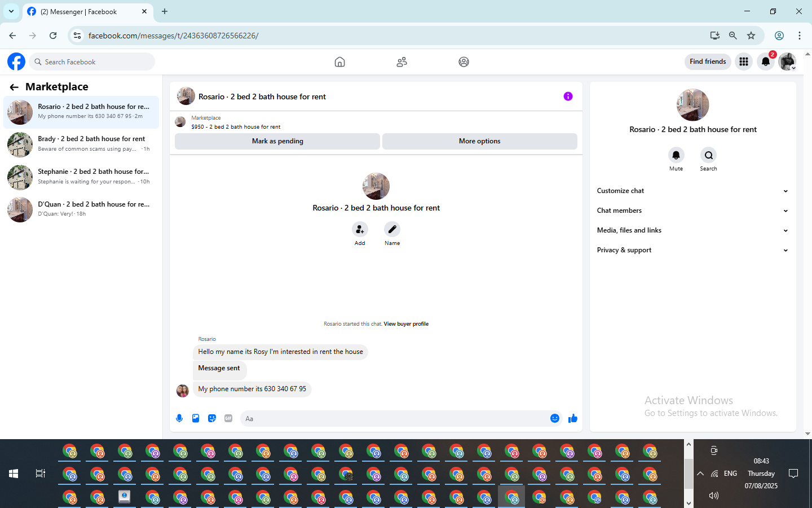The width and height of the screenshot is (812, 508).
Task: Bookmark this tab with the star icon
Action: tap(751, 36)
